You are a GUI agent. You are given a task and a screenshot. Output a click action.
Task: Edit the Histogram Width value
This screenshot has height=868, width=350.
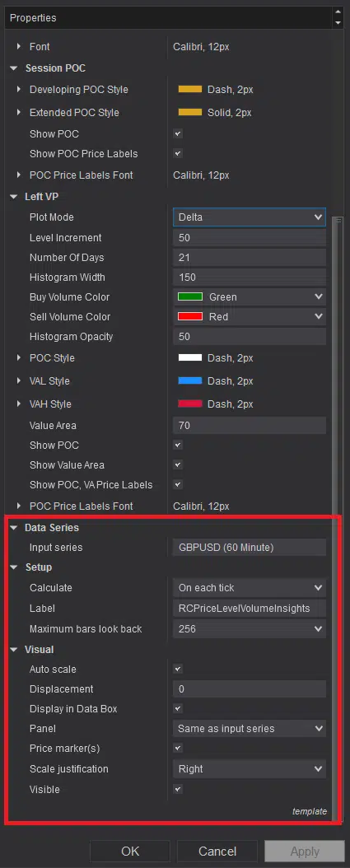pyautogui.click(x=250, y=278)
